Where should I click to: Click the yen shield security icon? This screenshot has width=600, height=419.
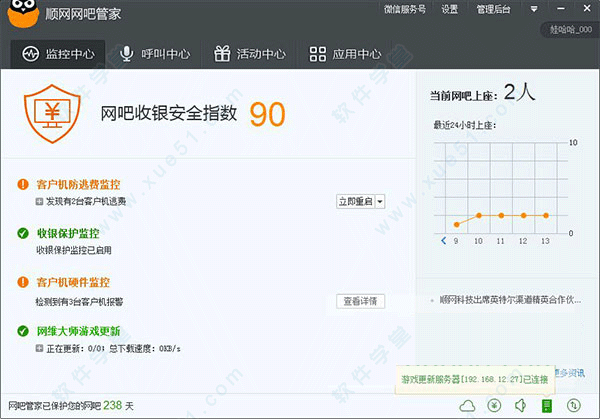[x=52, y=114]
